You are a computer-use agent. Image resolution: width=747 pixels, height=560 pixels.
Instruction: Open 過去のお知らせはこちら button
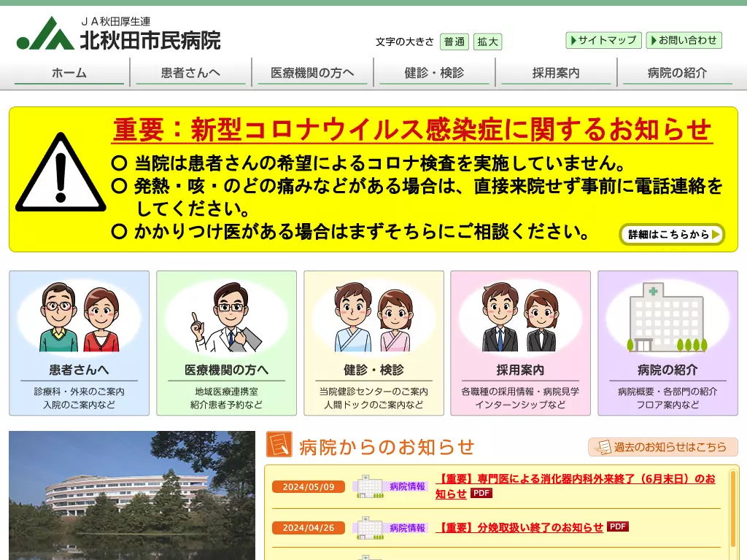click(662, 447)
